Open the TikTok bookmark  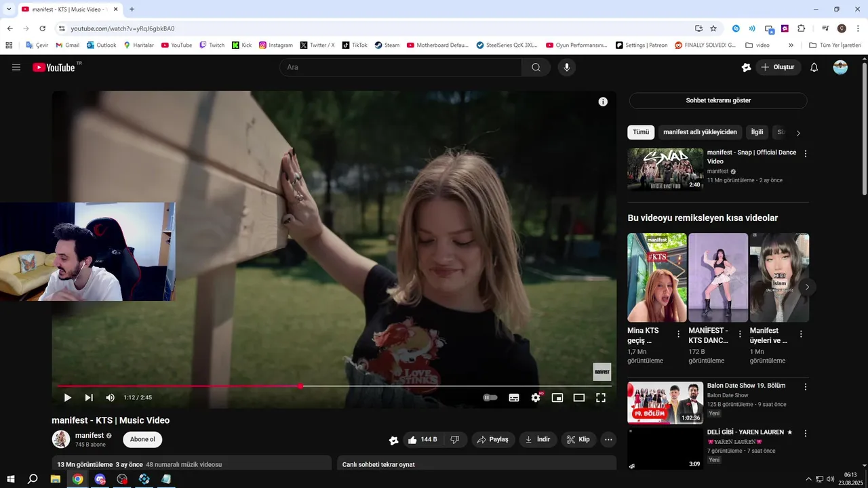coord(355,45)
